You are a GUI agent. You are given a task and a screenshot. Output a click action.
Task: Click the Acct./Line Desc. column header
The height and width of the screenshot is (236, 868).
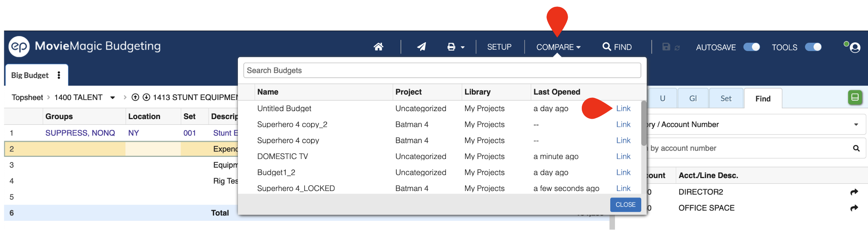(708, 175)
